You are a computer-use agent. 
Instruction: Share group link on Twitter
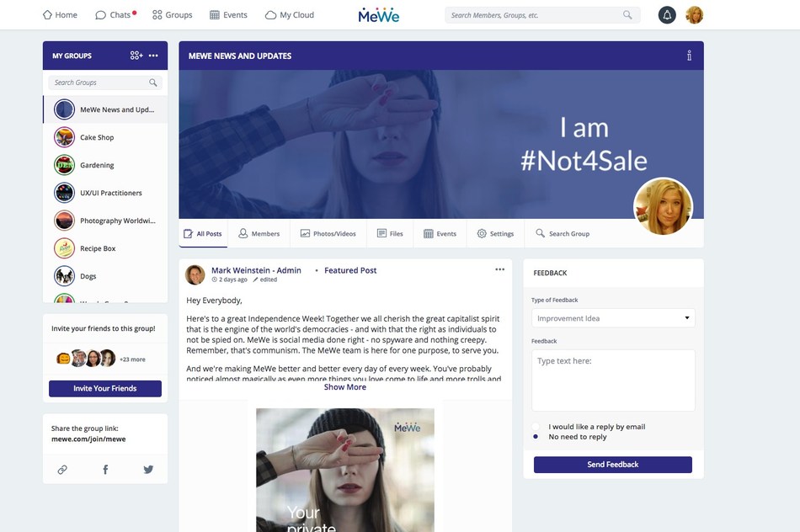point(148,470)
